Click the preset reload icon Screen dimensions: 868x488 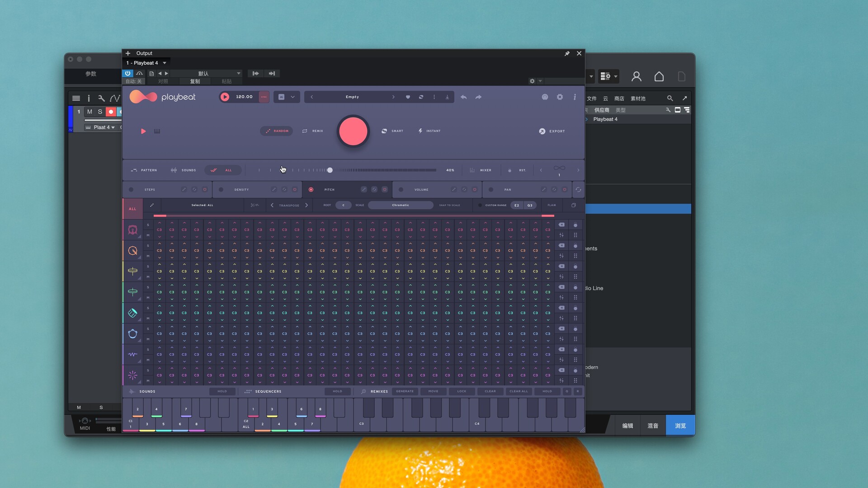click(421, 97)
